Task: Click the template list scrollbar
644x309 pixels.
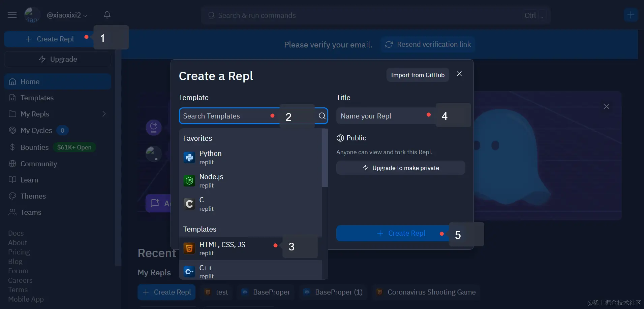Action: pos(325,158)
